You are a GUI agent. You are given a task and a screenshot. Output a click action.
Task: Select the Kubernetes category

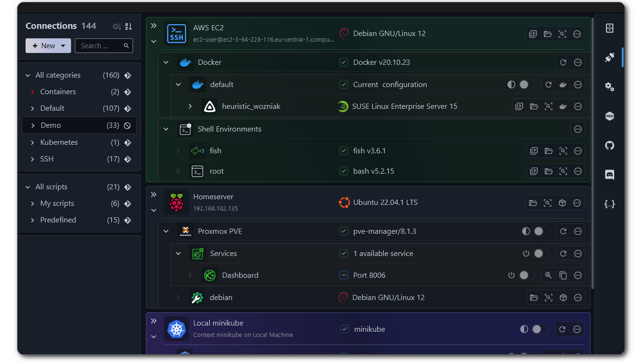click(59, 142)
